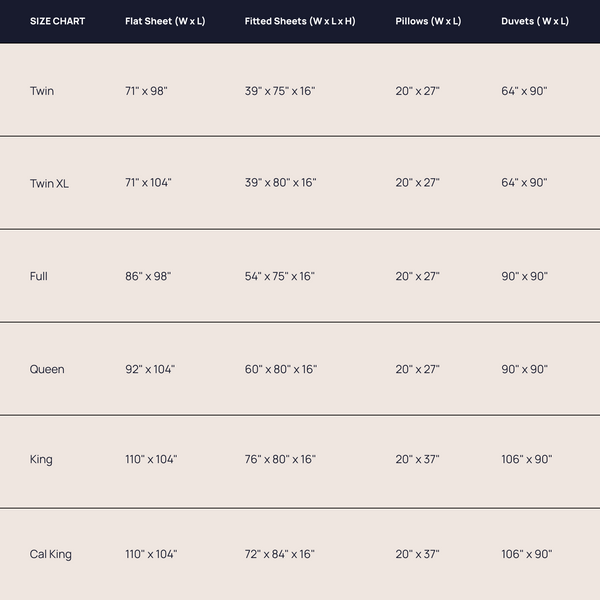Viewport: 600px width, 600px height.
Task: Select the King row label
Action: point(41,460)
